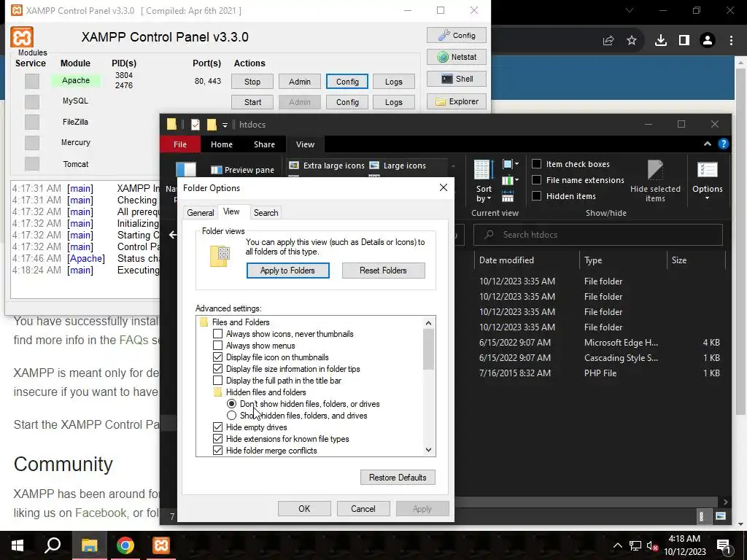This screenshot has height=560, width=747.
Task: Open Group by dropdown in Current view
Action: 511,164
